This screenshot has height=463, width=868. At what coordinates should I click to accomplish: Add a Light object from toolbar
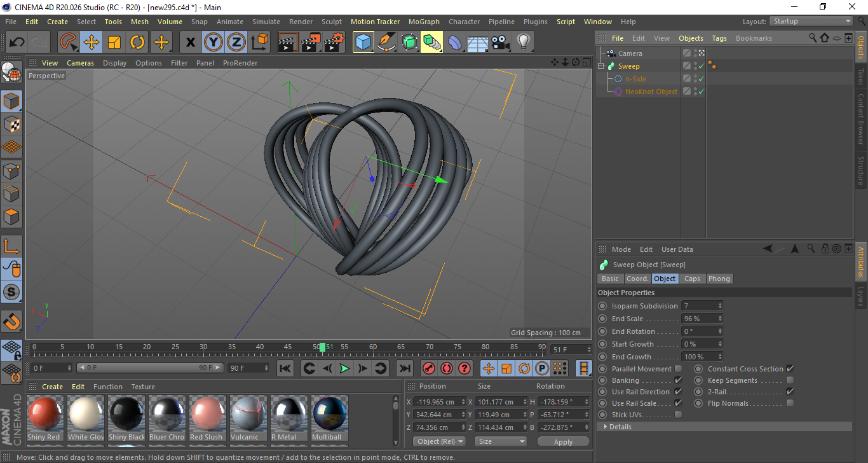[x=523, y=43]
